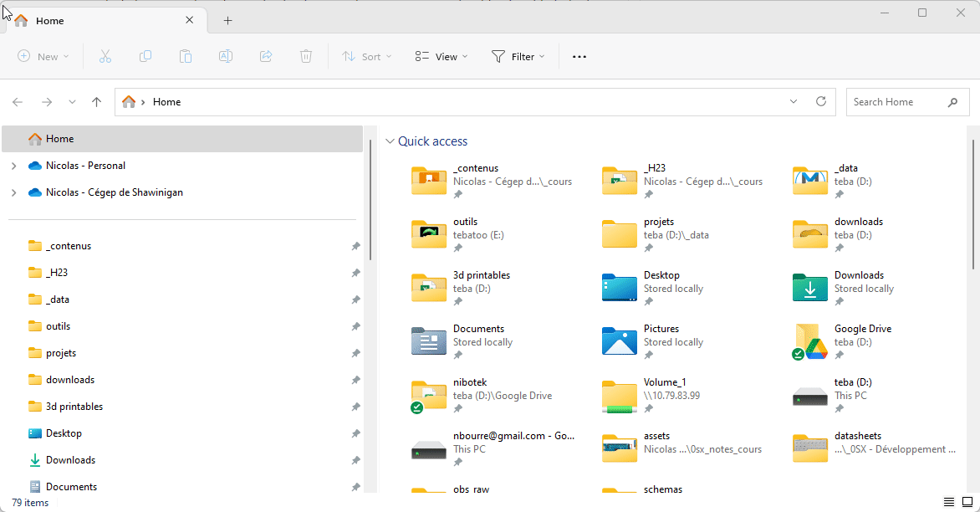980x512 pixels.
Task: Click the Search Home input field
Action: [896, 102]
